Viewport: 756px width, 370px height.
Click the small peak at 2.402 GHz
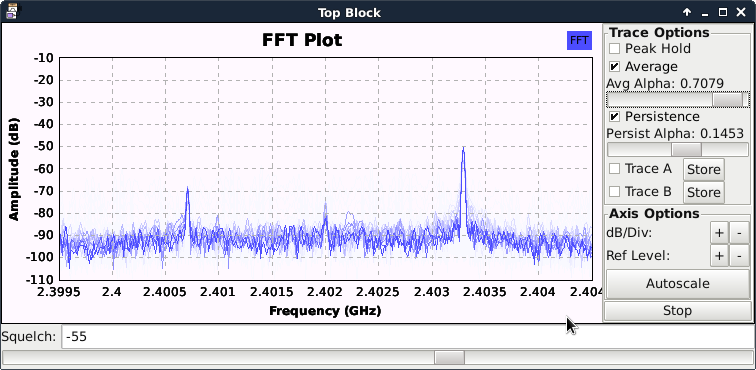click(x=325, y=206)
